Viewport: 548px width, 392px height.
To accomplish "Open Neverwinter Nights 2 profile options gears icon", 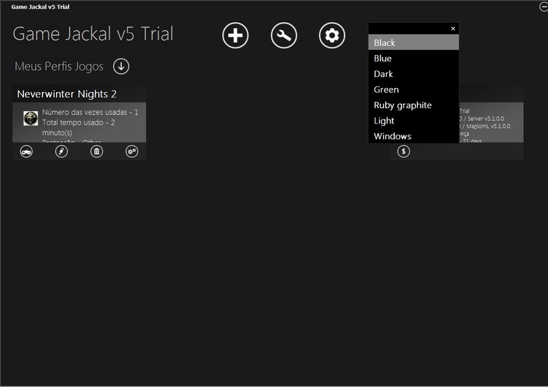I will (131, 152).
